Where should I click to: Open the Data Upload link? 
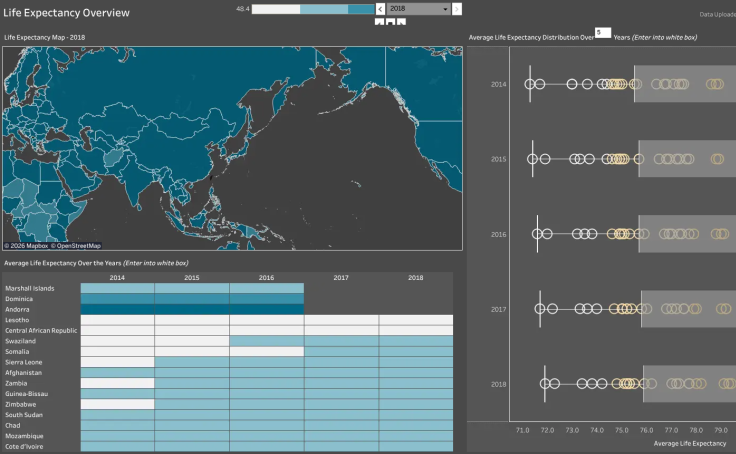pyautogui.click(x=717, y=15)
